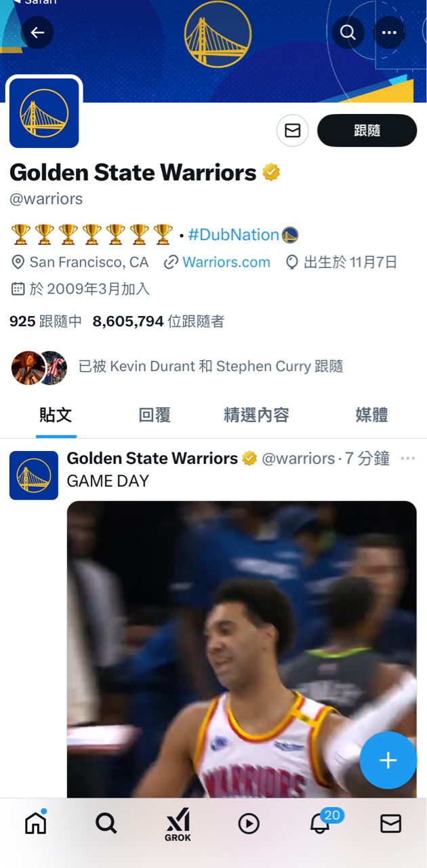
Task: Tap the #DubNation hashtag
Action: pyautogui.click(x=233, y=235)
